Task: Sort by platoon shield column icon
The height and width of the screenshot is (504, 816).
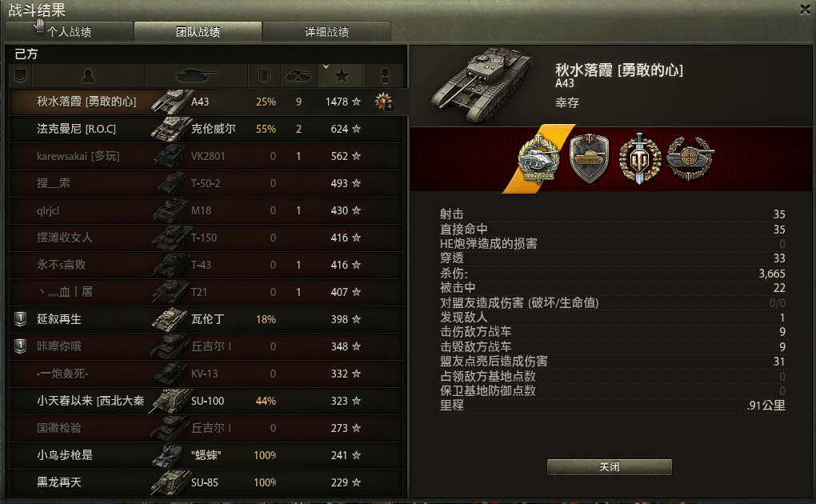Action: pyautogui.click(x=21, y=76)
